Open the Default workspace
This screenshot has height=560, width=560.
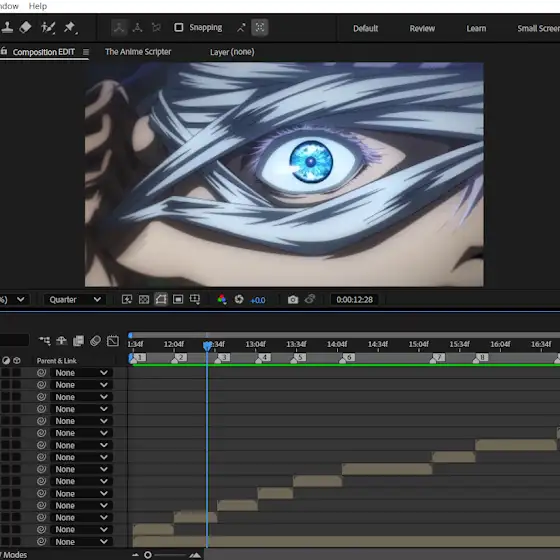tap(365, 28)
